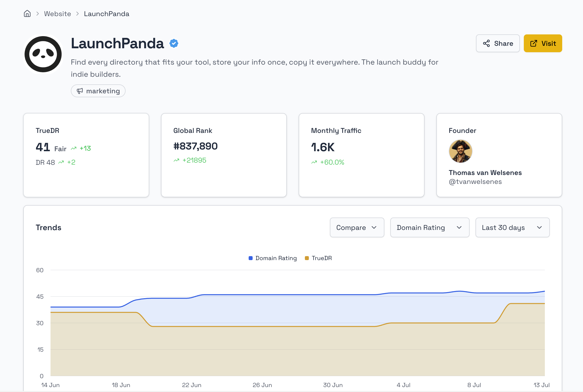Share the LaunchPanda page
Screen dimensions: 583x392
tap(498, 43)
